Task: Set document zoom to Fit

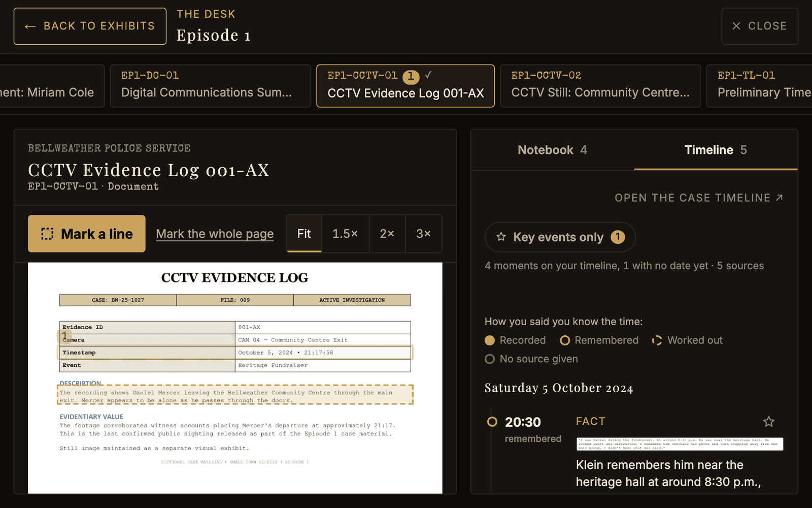Action: pos(304,234)
